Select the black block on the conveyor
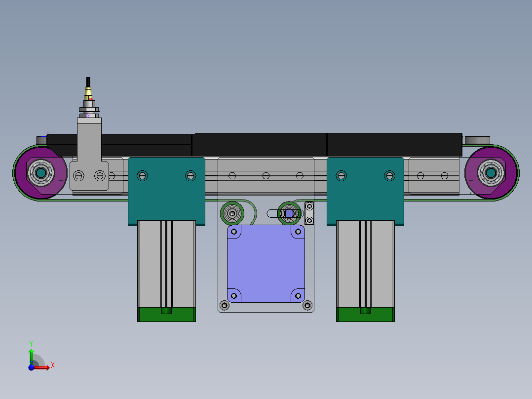Viewport: 532px width, 399px height. coord(255,145)
